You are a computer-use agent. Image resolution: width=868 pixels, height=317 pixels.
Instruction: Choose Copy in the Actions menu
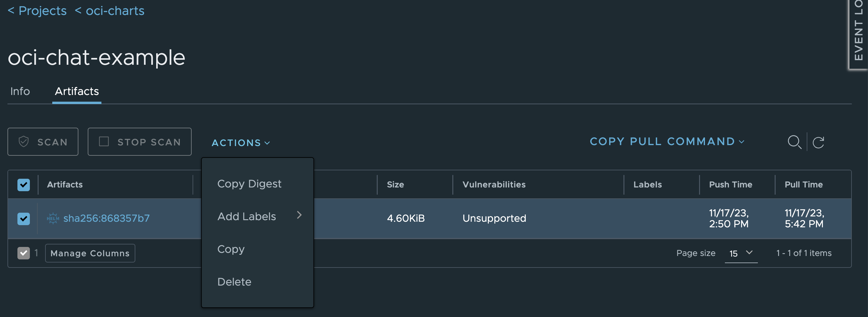click(x=231, y=249)
